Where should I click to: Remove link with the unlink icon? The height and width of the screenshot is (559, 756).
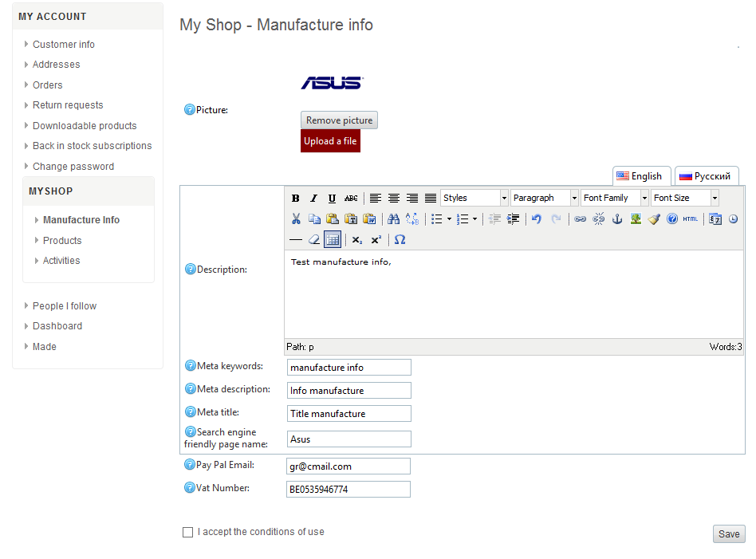click(x=598, y=219)
